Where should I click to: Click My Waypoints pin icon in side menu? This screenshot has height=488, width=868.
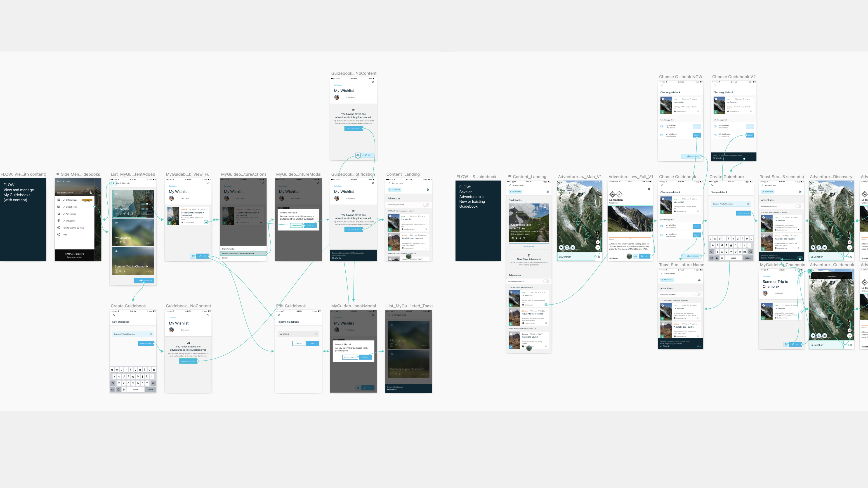click(x=59, y=221)
